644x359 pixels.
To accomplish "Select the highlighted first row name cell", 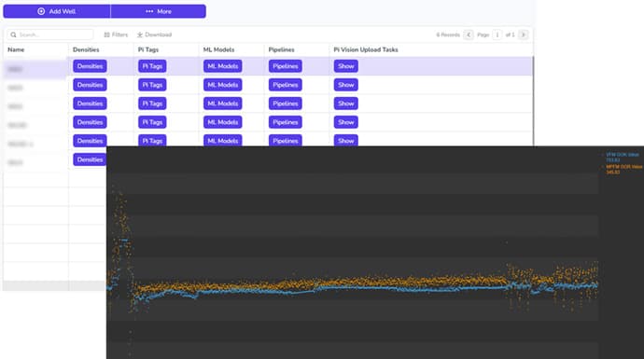I will click(x=35, y=69).
